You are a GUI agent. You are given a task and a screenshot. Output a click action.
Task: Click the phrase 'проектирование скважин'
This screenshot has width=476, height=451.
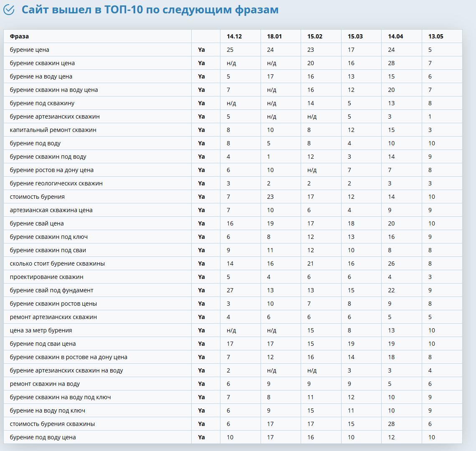[x=46, y=277]
